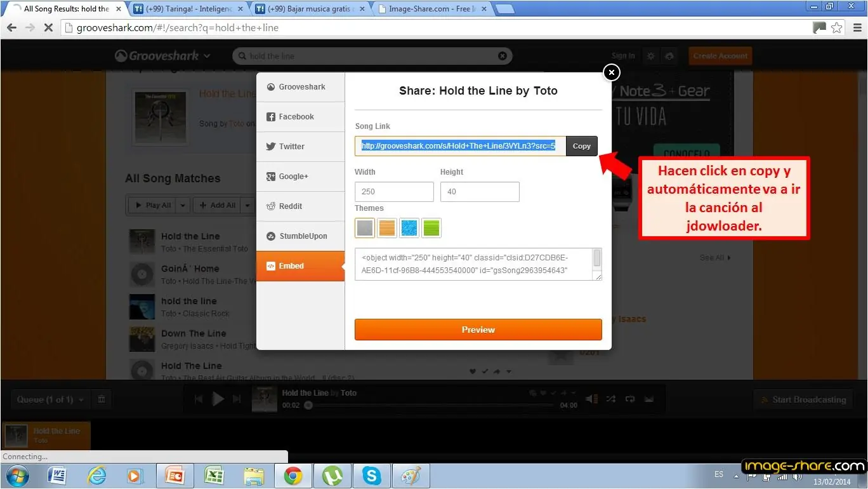The image size is (868, 489).
Task: Click the Copy button next to Song Link
Action: [582, 146]
